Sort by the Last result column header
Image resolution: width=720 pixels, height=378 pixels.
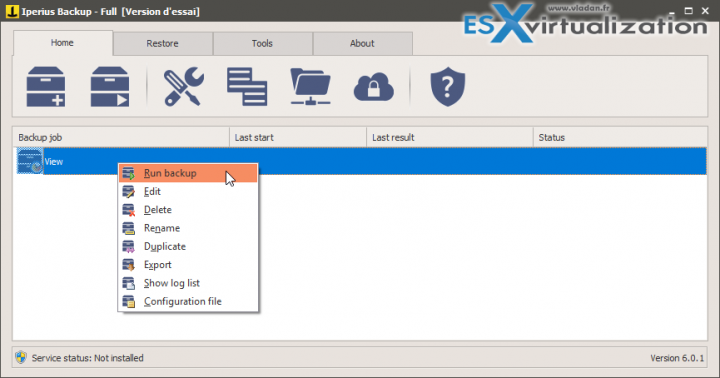pyautogui.click(x=450, y=137)
